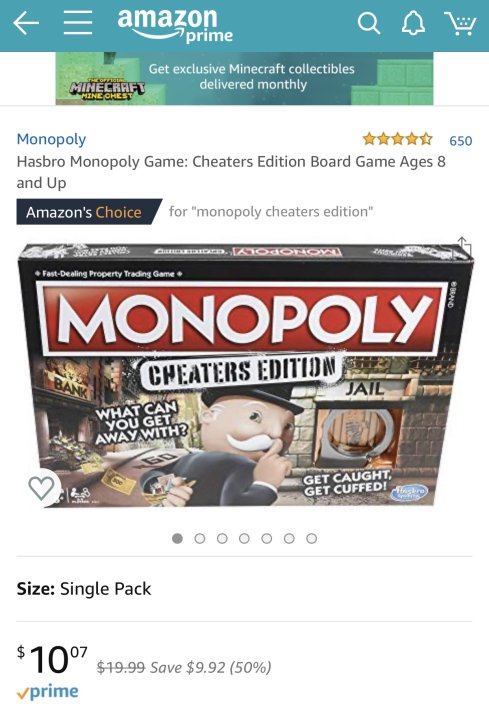Expand the Size: Single Pack option
The image size is (489, 720).
coord(244,589)
